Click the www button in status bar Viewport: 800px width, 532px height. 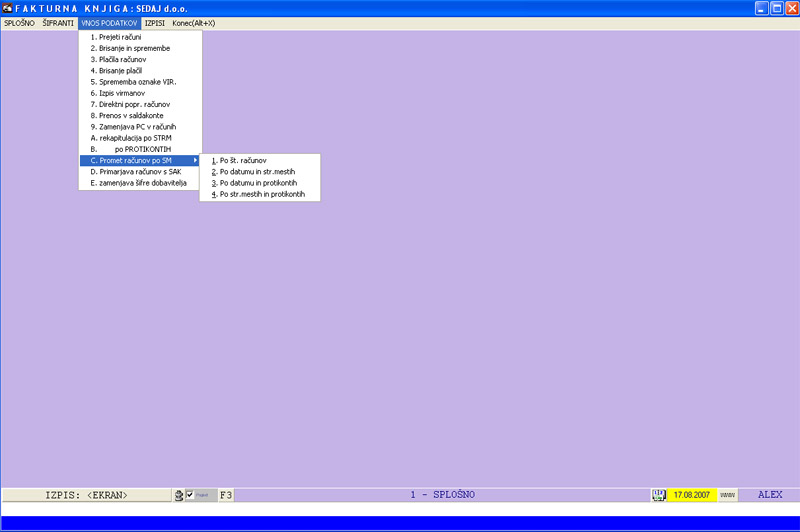point(728,495)
